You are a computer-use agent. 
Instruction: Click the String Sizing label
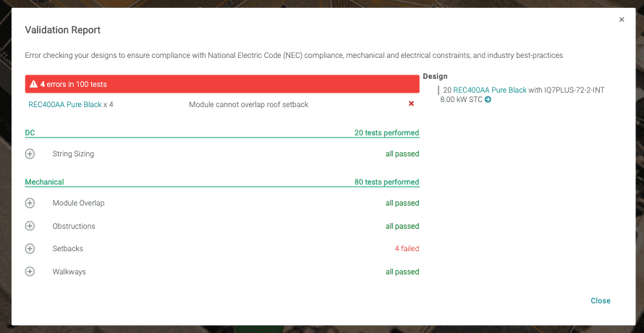pos(73,154)
